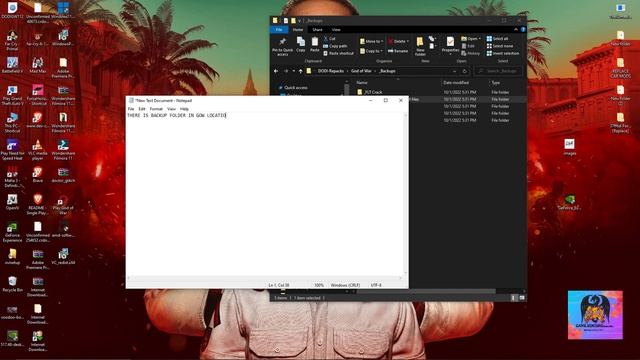Select the OpenIV desktop icon
This screenshot has height=360, width=640.
point(12,202)
